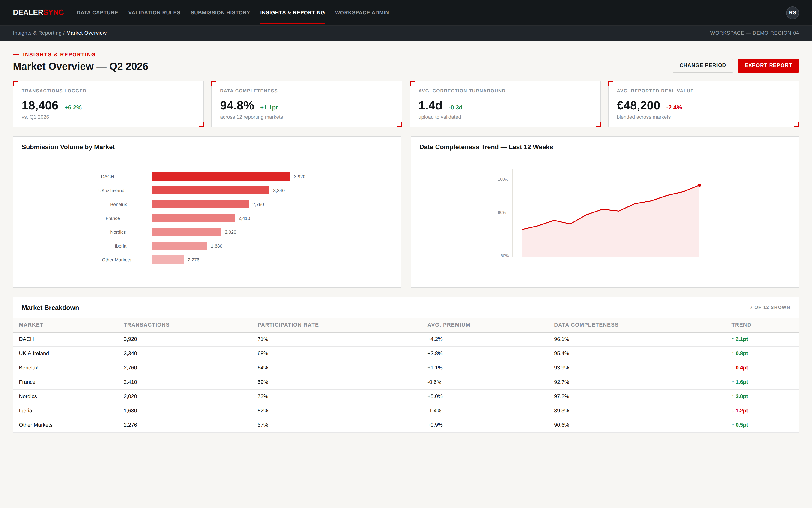Click the Transactions Logged value 18,406

tap(40, 106)
